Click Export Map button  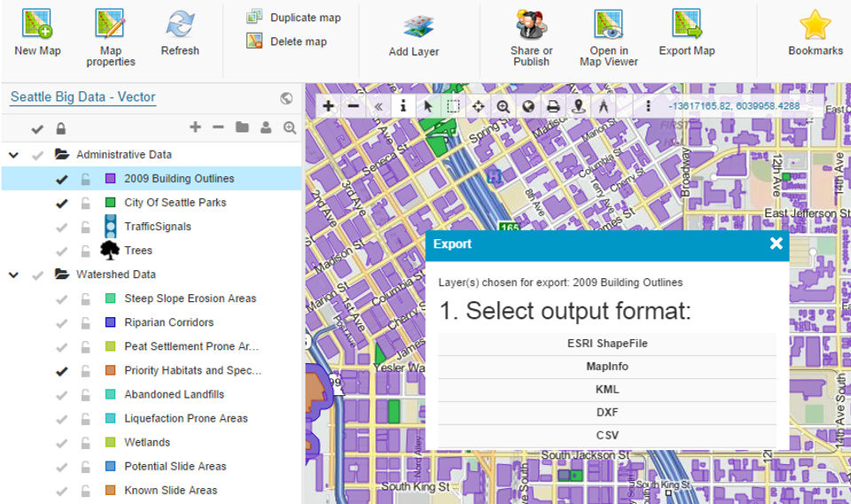(x=686, y=33)
